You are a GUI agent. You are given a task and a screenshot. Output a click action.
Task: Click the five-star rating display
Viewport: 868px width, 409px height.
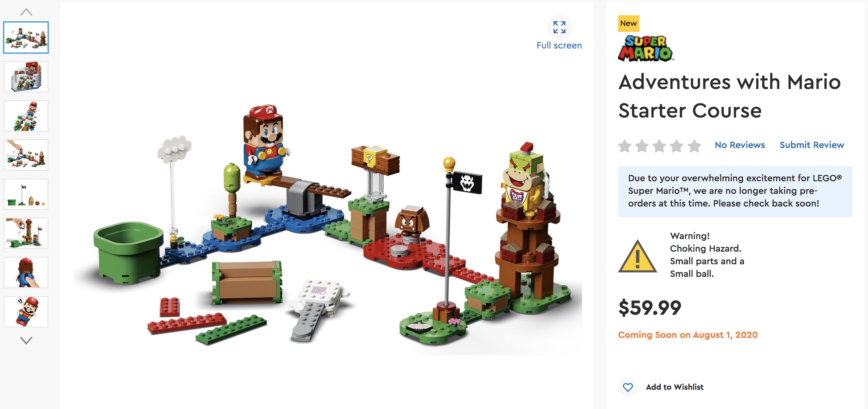click(660, 146)
